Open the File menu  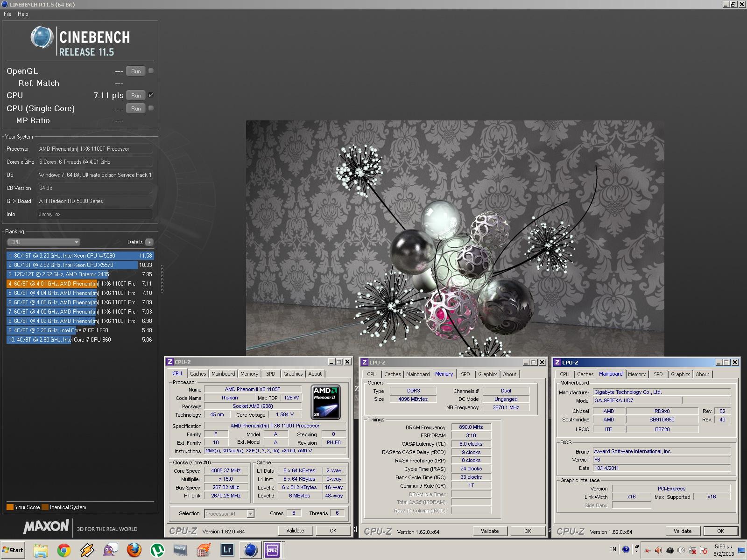point(7,14)
